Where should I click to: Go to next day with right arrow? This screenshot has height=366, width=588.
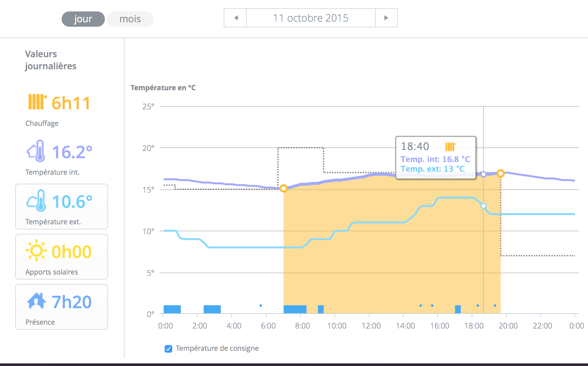tap(386, 18)
